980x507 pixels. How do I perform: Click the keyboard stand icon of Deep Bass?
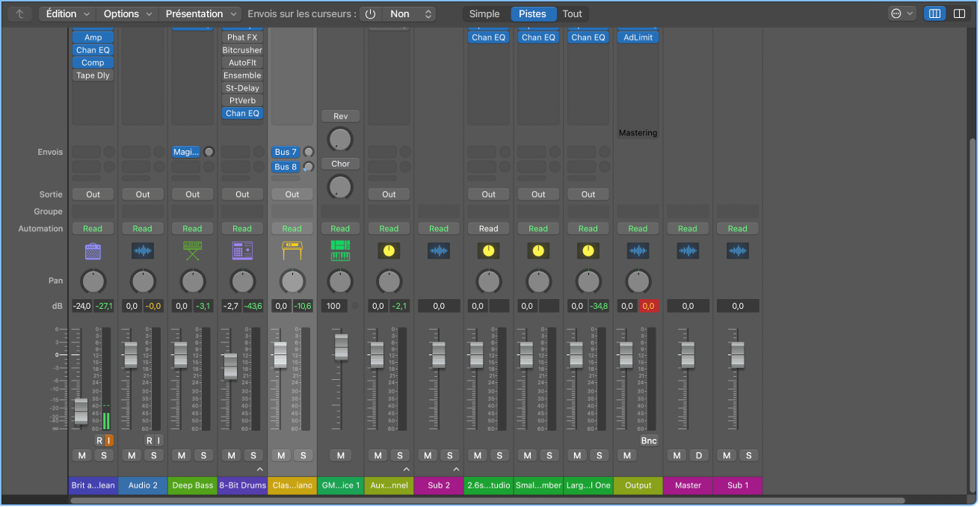(193, 251)
